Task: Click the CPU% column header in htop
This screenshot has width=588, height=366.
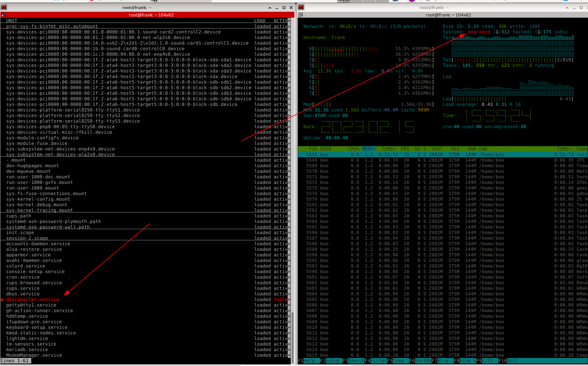Action: pyautogui.click(x=353, y=149)
